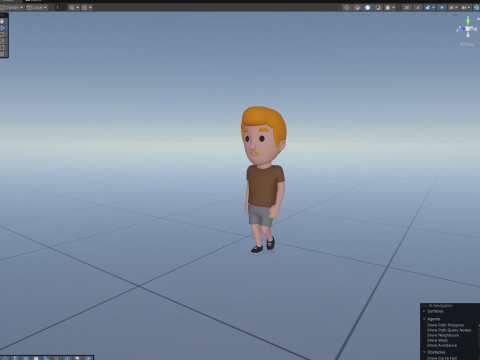Click the overlay menu icon near toolbar end

pos(464,7)
